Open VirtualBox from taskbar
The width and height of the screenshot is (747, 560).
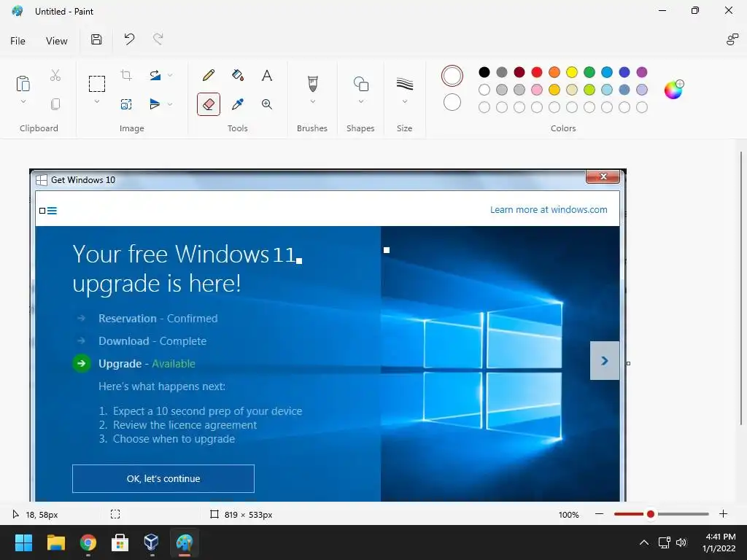(x=151, y=542)
